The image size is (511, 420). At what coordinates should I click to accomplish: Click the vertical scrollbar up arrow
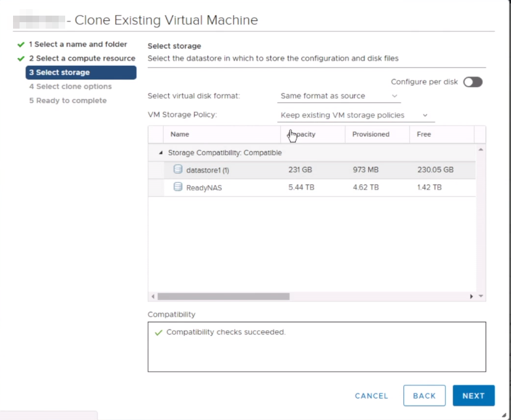(481, 150)
